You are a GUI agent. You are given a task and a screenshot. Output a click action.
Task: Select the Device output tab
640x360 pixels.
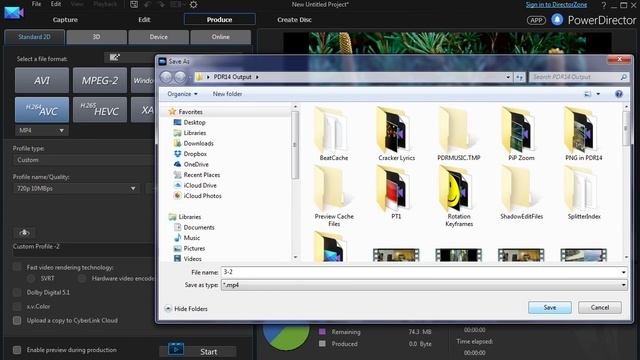pyautogui.click(x=158, y=37)
